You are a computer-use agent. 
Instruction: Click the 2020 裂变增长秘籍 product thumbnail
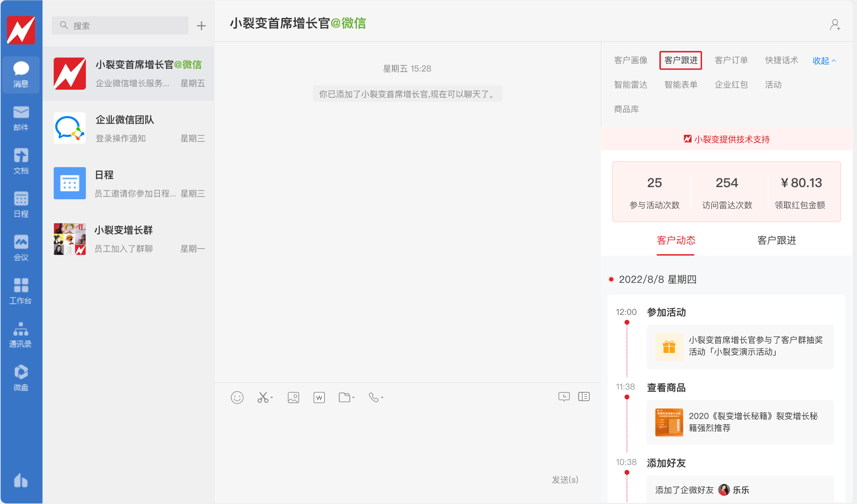(x=669, y=422)
